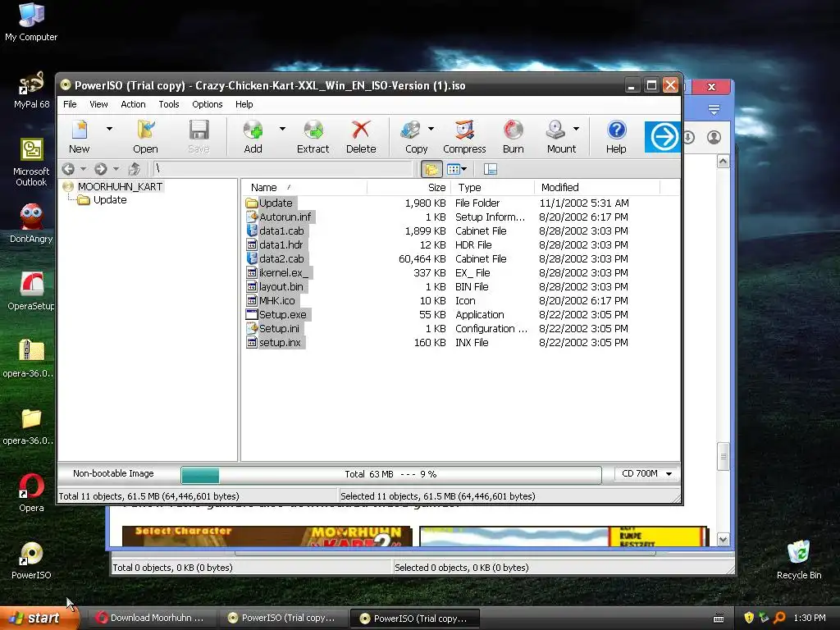Click the scroll down arrow in background window

tap(723, 539)
